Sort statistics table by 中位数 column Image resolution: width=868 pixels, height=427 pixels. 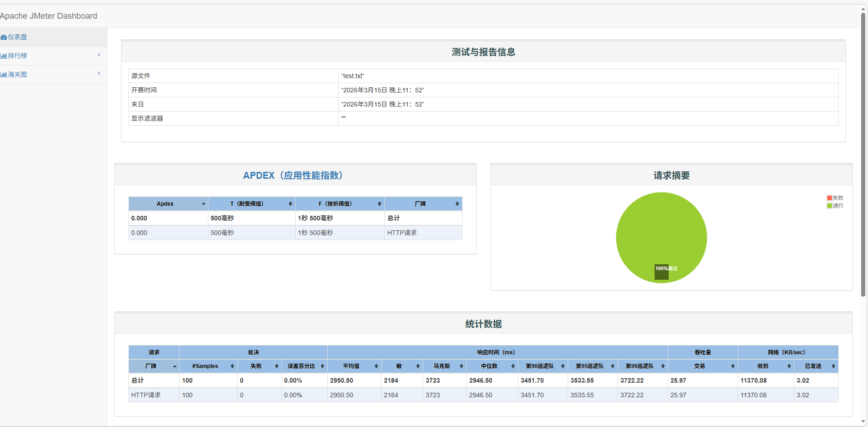click(492, 366)
